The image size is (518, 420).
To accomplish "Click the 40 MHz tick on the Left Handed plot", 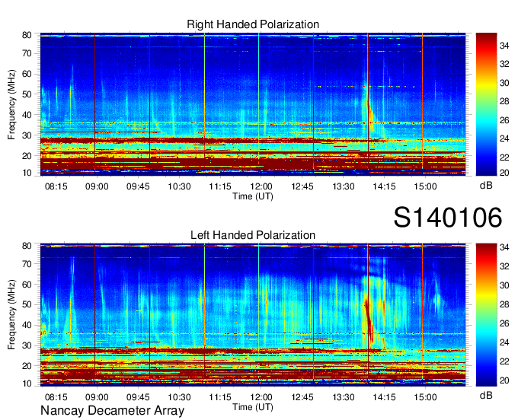I will [27, 325].
